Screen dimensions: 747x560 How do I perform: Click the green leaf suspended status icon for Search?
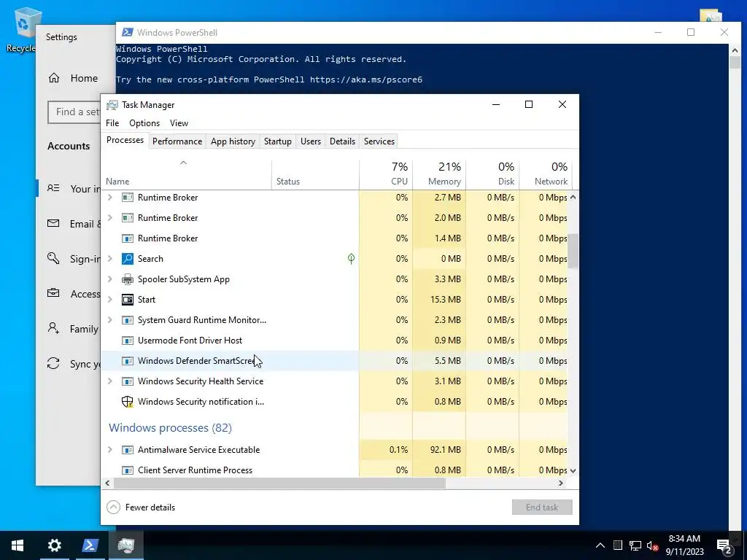pos(351,259)
